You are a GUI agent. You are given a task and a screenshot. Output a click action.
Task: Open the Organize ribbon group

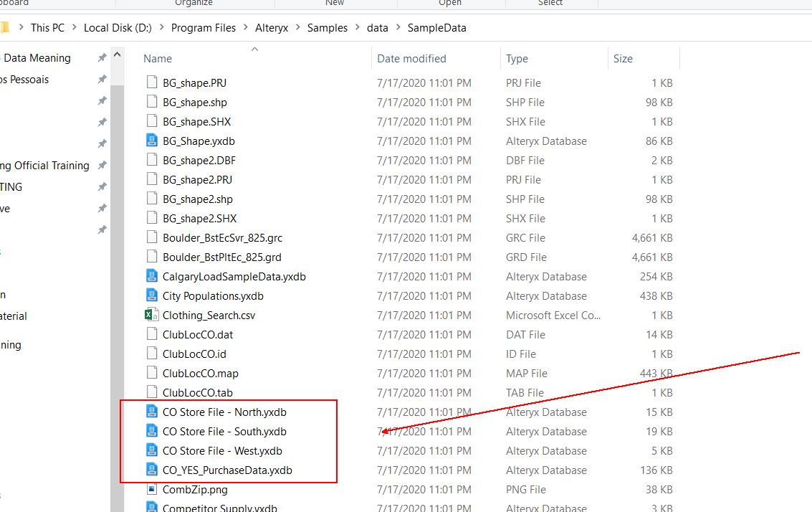[194, 3]
